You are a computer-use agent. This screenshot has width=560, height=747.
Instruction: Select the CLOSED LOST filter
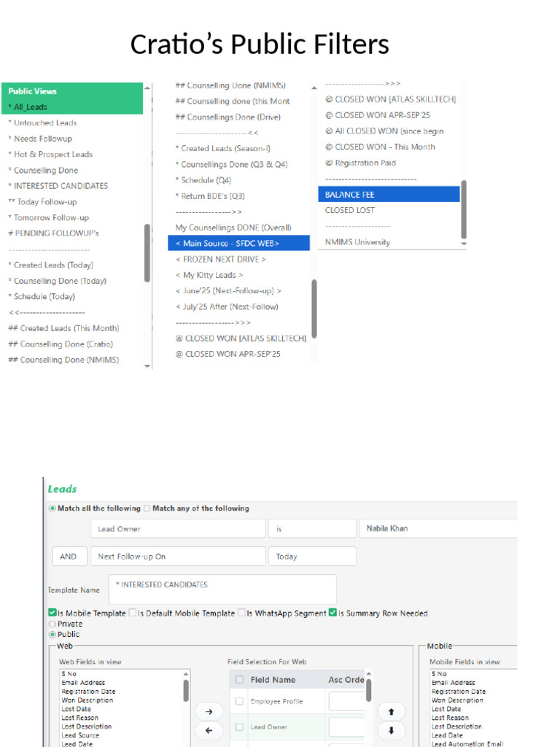pos(350,210)
